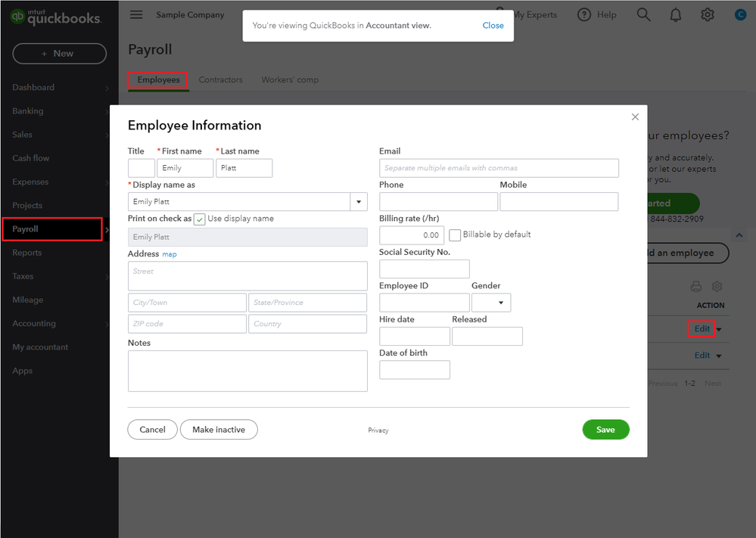
Task: Click the First name field
Action: coord(185,168)
